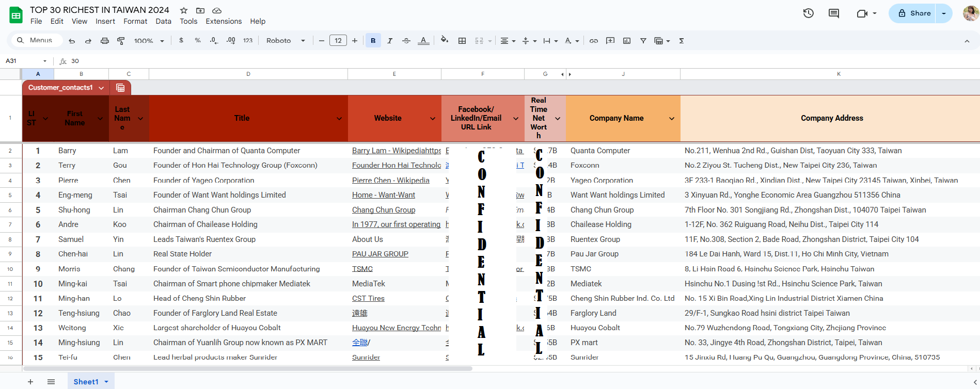980x389 pixels.
Task: Open the text wrapping dropdown
Action: (x=550, y=41)
